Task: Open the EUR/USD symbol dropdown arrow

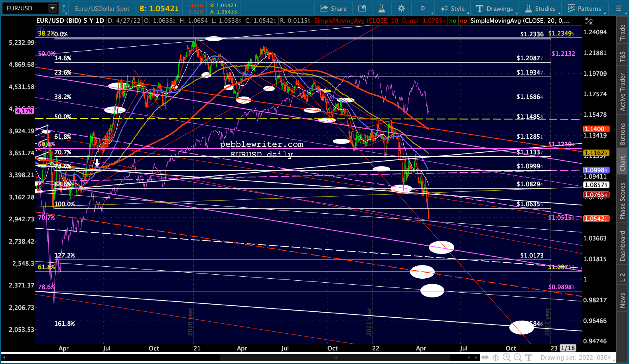Action: point(52,8)
